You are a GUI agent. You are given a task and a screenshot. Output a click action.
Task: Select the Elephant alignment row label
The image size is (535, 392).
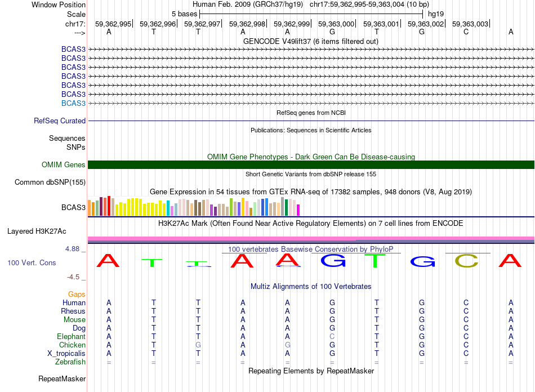[x=72, y=336]
